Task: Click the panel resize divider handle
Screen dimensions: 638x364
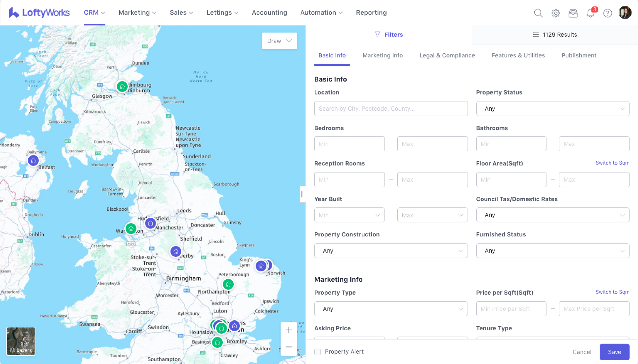Action: tap(303, 194)
